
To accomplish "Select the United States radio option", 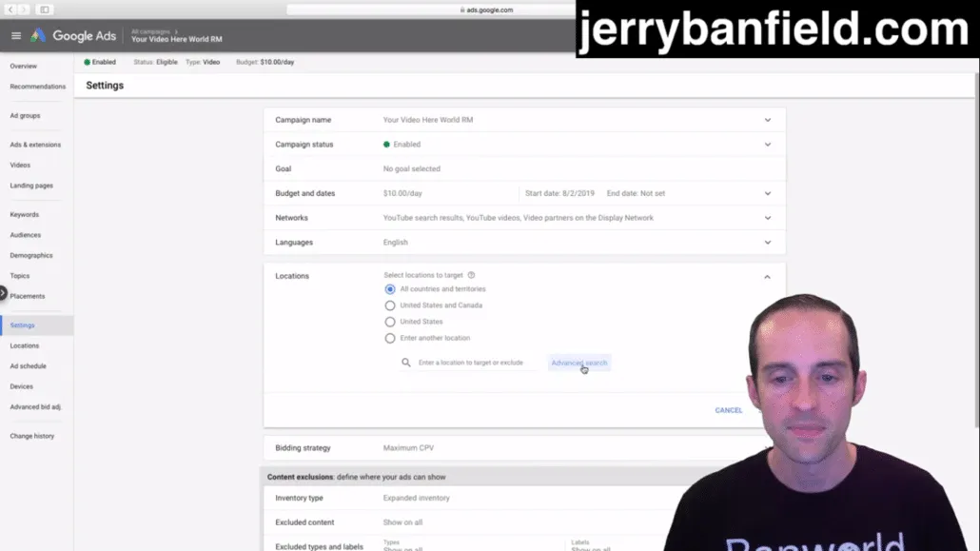I will (x=390, y=322).
